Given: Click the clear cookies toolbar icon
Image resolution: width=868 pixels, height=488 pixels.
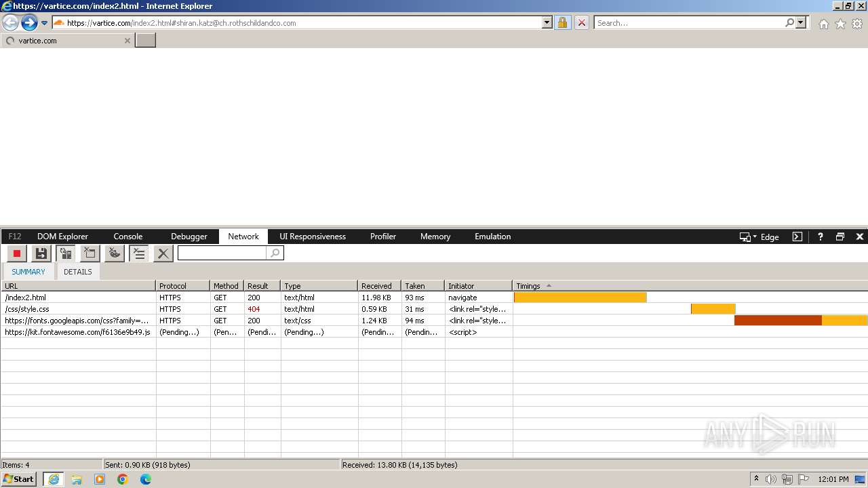Looking at the screenshot, I should 115,253.
